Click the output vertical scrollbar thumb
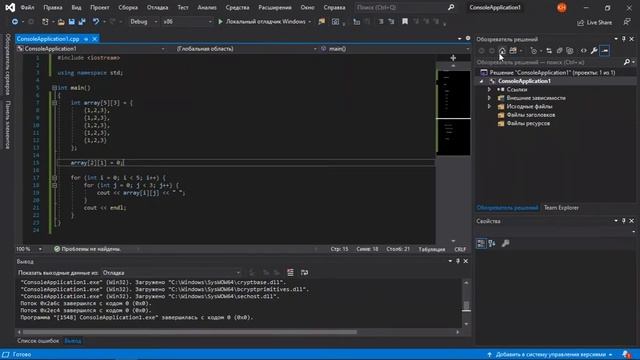640x360 pixels. (x=466, y=306)
